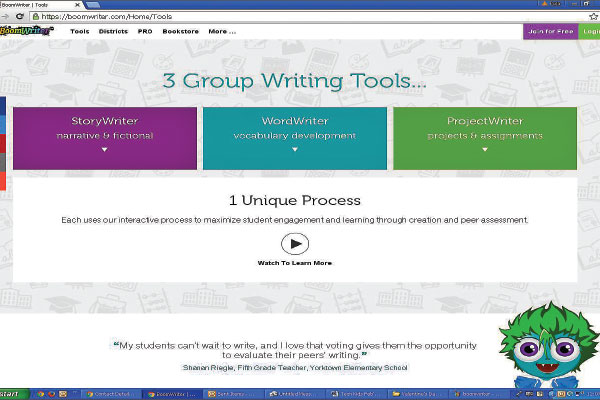Click the "My students can't wait" quote

[x=295, y=350]
